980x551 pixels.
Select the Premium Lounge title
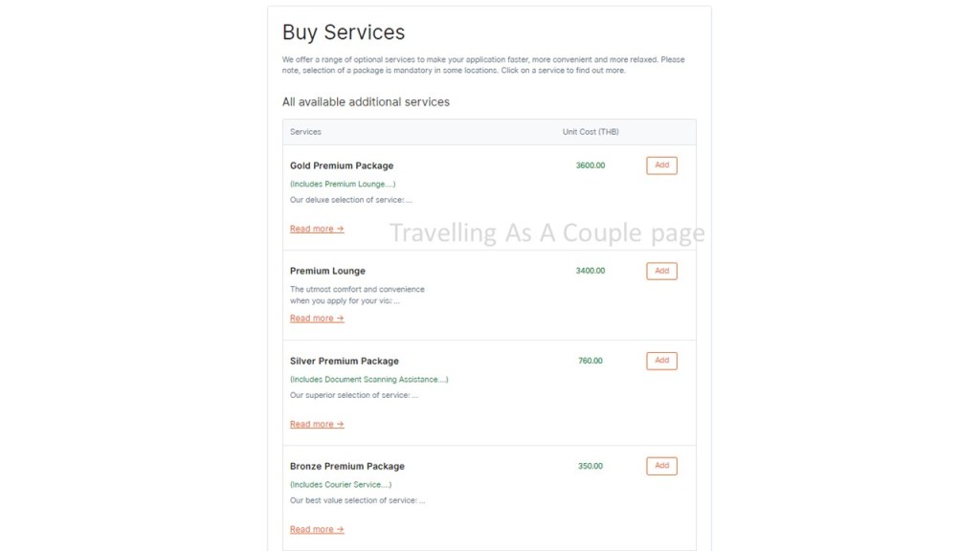[327, 271]
